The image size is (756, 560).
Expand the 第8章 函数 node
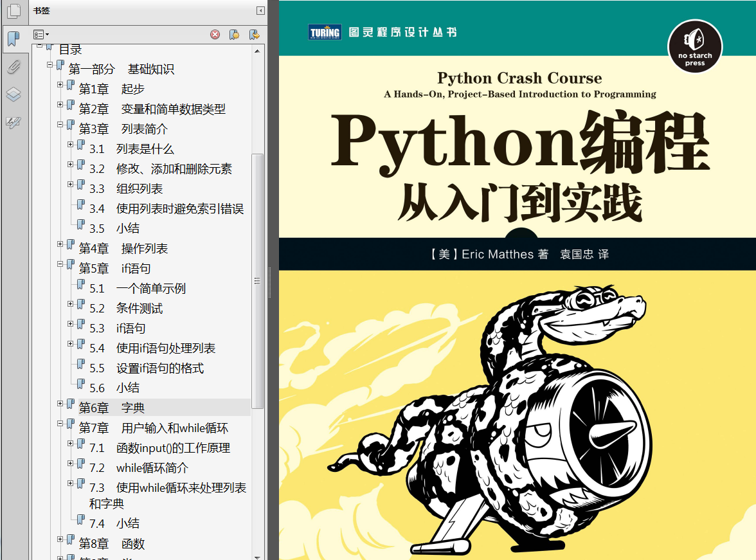click(60, 539)
